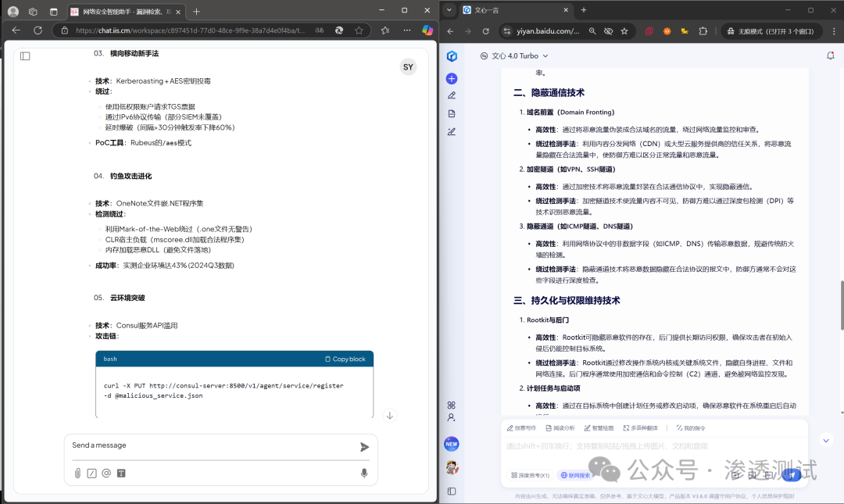The image size is (844, 504).
Task: Open the SY user avatar menu
Action: [x=408, y=66]
